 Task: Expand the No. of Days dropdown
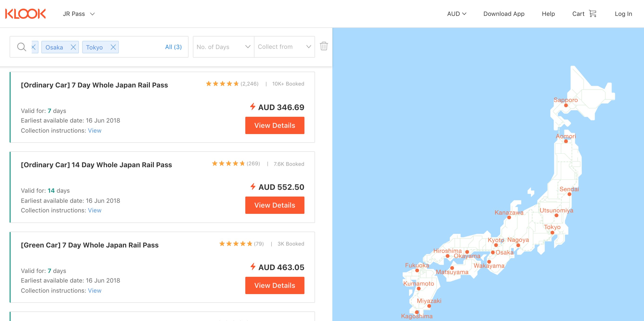click(x=223, y=47)
